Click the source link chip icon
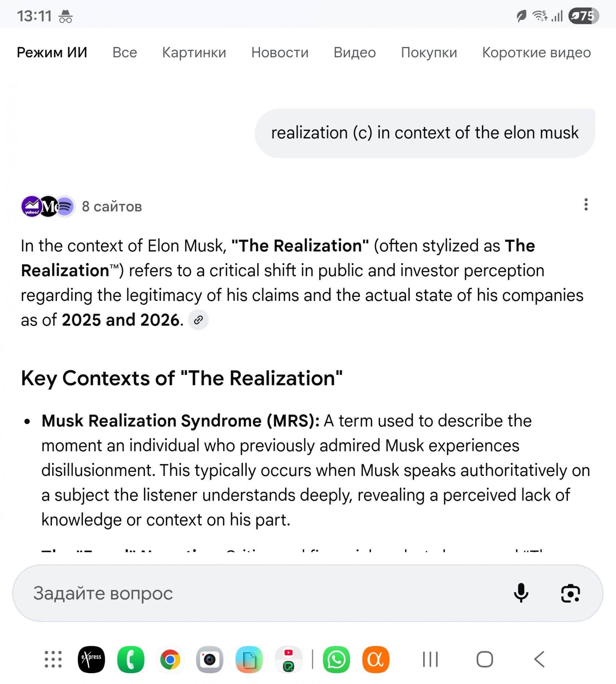616x684 pixels. tap(198, 320)
